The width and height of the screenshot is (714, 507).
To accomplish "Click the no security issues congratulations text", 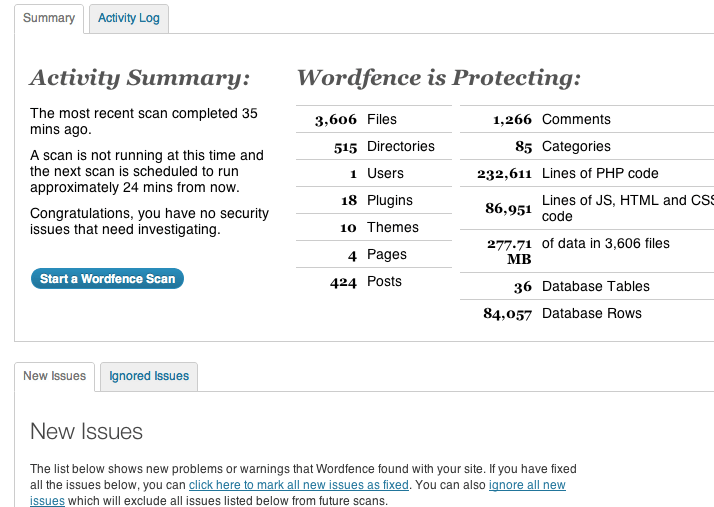I will (x=149, y=221).
